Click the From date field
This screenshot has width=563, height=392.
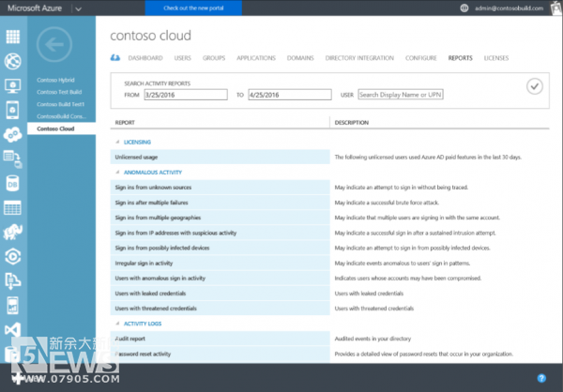186,95
